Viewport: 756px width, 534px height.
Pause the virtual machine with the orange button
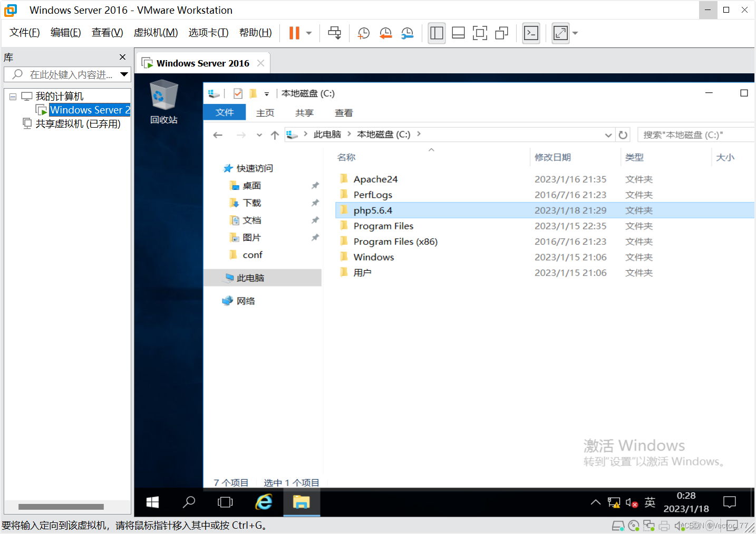click(294, 33)
